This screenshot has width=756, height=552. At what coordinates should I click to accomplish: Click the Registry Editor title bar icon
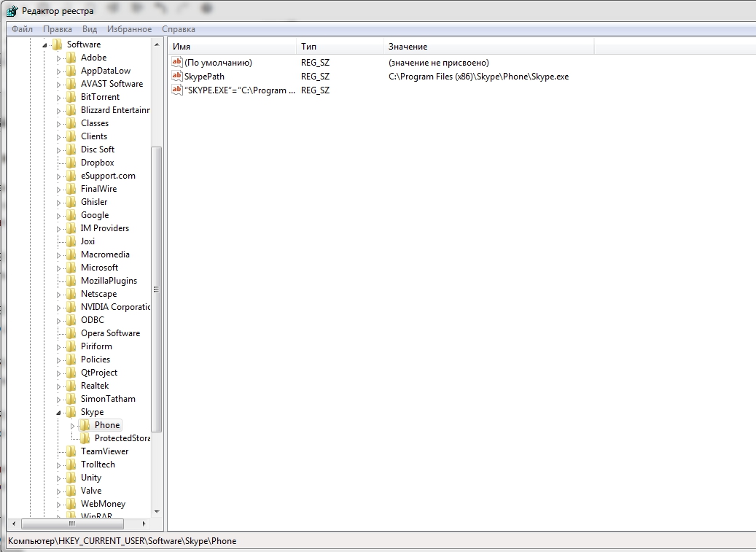12,10
